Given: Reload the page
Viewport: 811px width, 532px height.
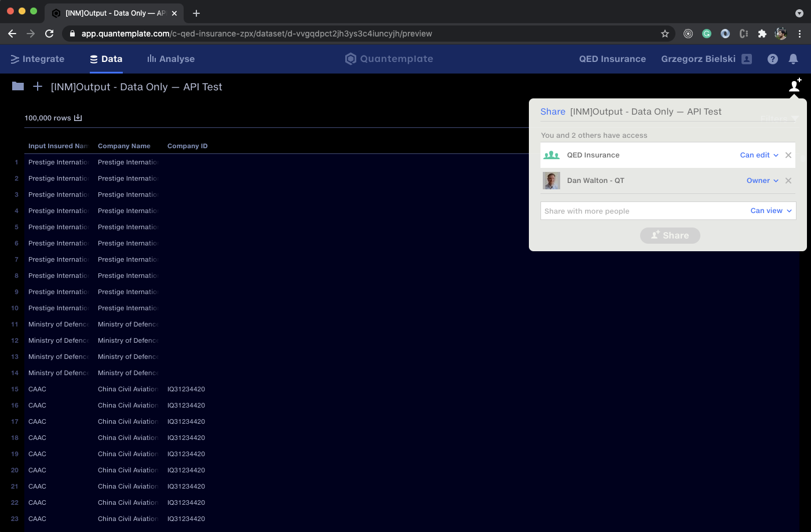Looking at the screenshot, I should pos(49,34).
